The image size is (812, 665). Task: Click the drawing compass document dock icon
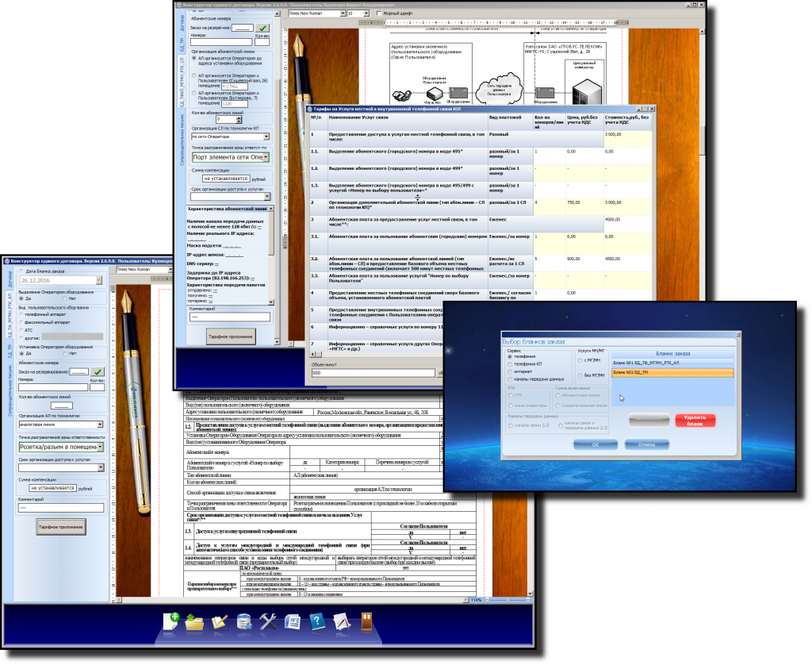342,621
